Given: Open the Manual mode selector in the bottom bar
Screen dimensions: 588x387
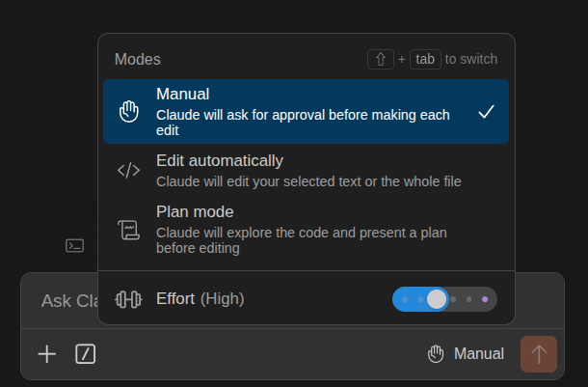Looking at the screenshot, I should [466, 354].
